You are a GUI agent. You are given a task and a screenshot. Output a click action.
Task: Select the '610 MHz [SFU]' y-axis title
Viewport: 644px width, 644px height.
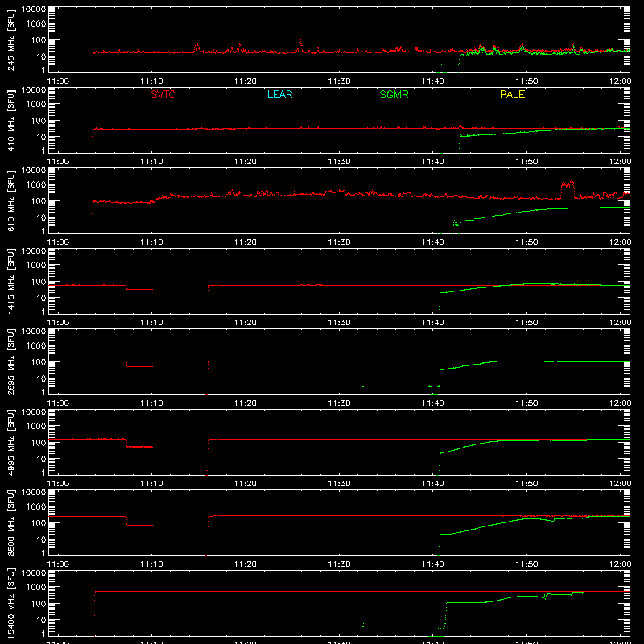click(11, 200)
